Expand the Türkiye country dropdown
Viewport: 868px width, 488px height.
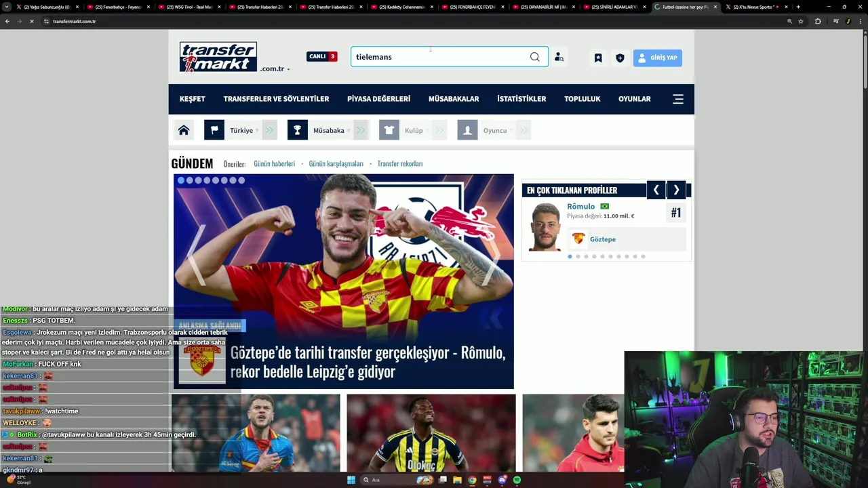(x=243, y=130)
